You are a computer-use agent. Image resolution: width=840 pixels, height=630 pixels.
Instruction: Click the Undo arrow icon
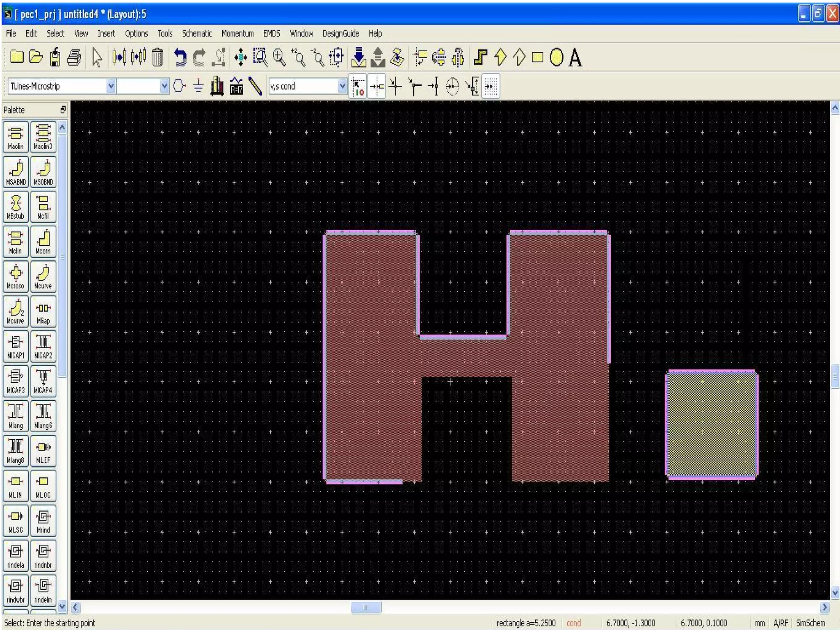tap(180, 57)
